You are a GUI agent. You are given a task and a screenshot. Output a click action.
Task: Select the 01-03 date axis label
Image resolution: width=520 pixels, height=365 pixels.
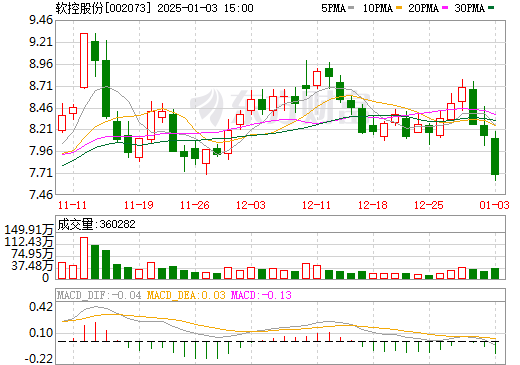[495, 205]
